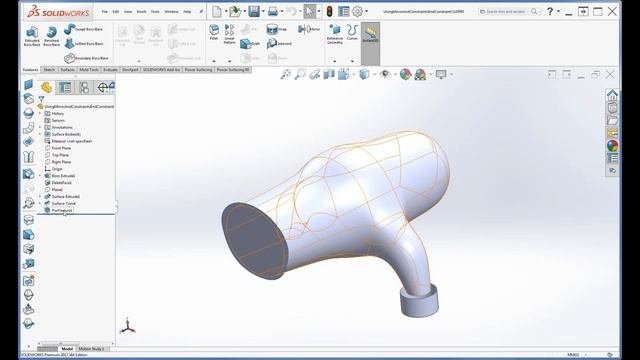The width and height of the screenshot is (640, 360).
Task: Select Top Plane in tree
Action: 57,155
